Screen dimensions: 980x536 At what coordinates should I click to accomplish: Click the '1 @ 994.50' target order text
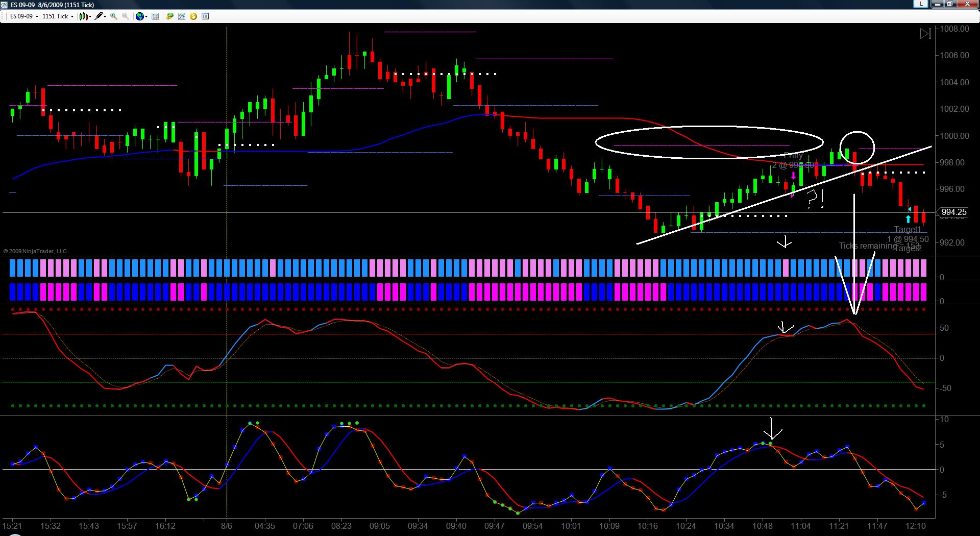tap(908, 239)
